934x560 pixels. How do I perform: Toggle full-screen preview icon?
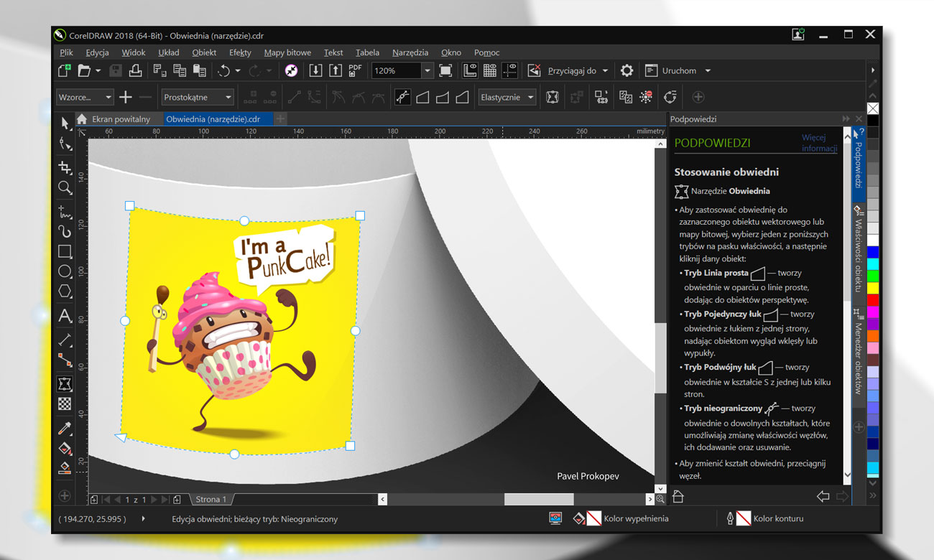pos(445,70)
